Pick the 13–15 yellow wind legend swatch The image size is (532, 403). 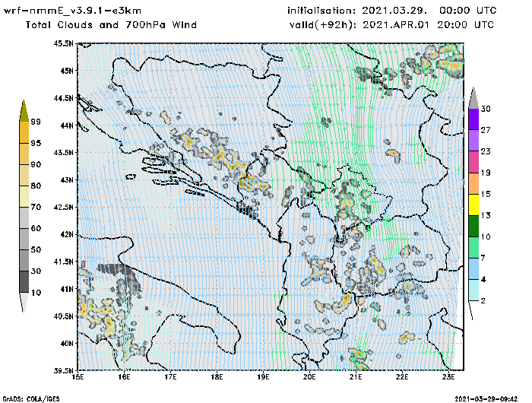pyautogui.click(x=473, y=205)
